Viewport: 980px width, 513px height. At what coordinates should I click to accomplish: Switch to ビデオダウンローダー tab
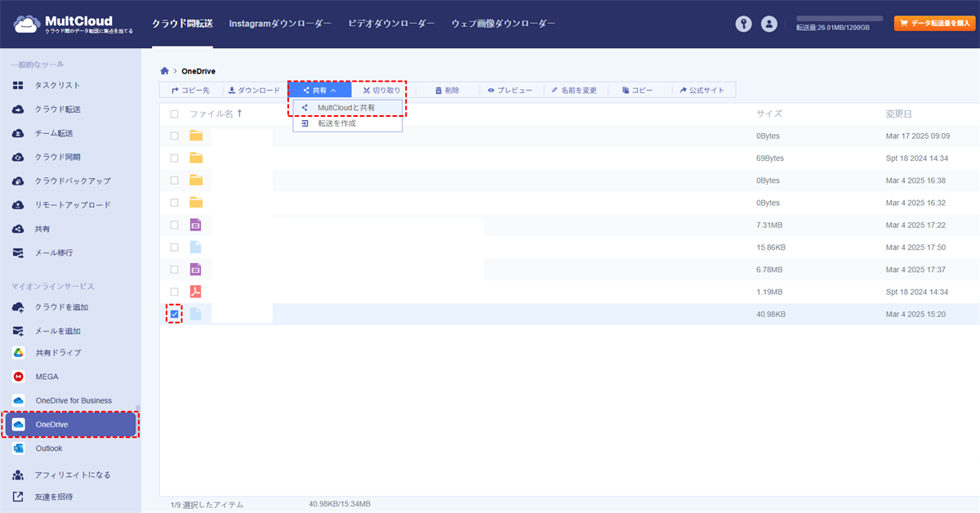pyautogui.click(x=391, y=24)
